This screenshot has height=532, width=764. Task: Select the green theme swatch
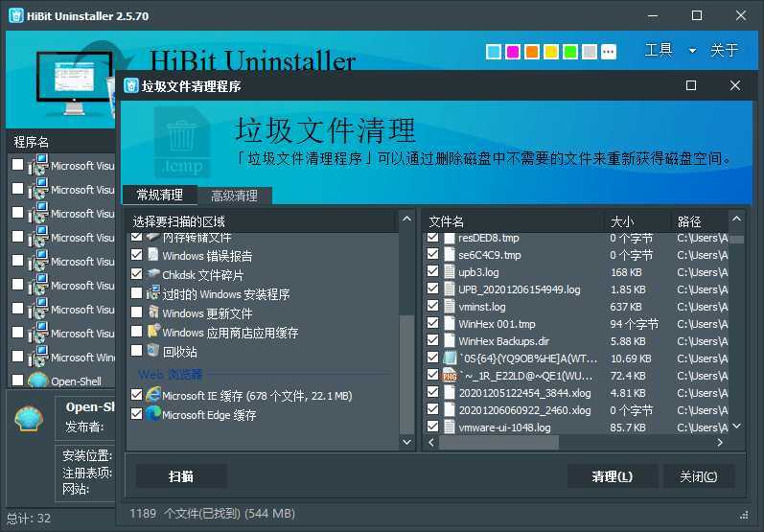[570, 52]
